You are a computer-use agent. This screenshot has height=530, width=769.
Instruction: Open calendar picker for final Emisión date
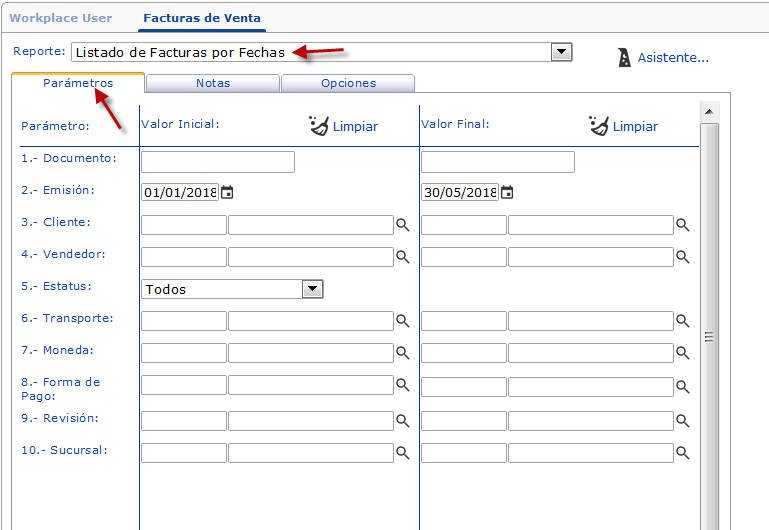tap(507, 192)
